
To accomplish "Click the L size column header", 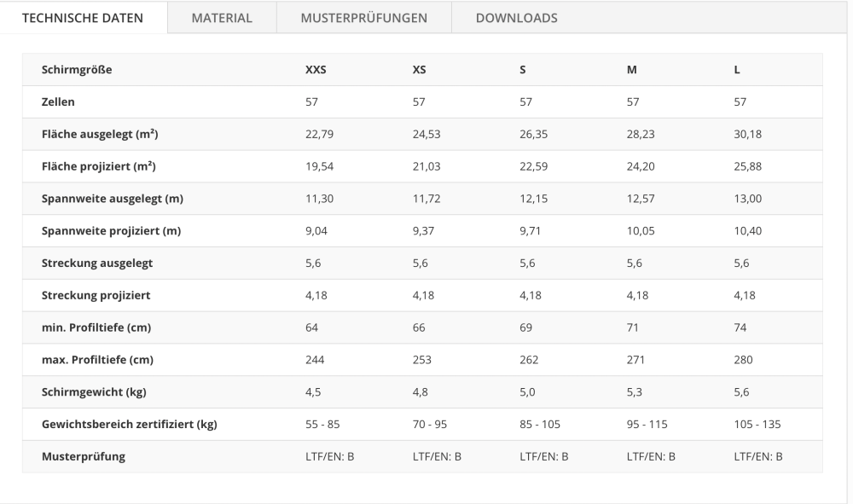I will point(737,70).
